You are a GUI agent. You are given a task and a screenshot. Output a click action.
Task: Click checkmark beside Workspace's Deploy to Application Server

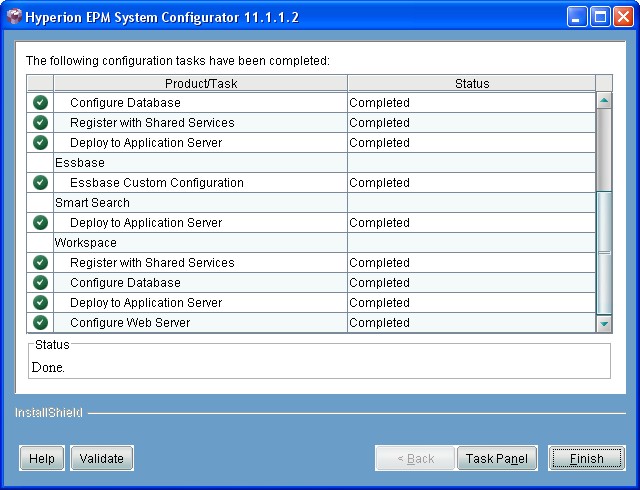pos(40,303)
